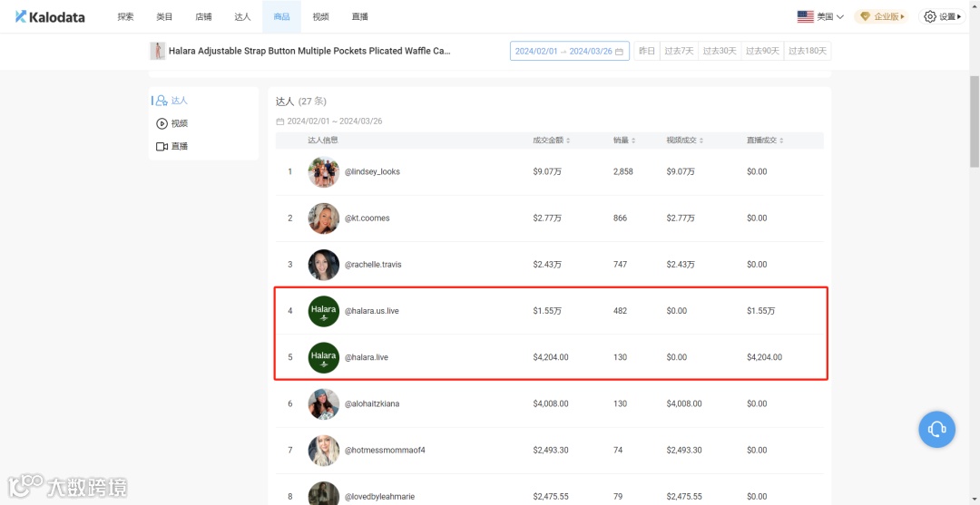Open the @halara.us.live creator profile

point(372,311)
